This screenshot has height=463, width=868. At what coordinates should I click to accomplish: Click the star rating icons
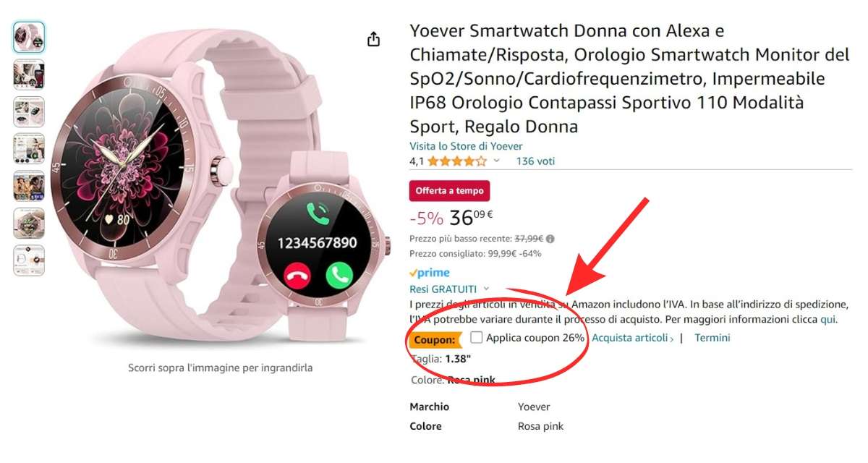[457, 161]
